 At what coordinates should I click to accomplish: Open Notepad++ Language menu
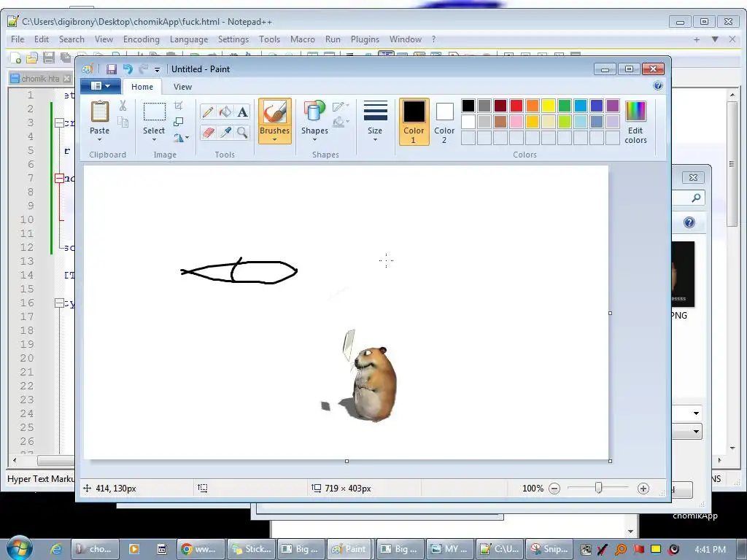(189, 39)
